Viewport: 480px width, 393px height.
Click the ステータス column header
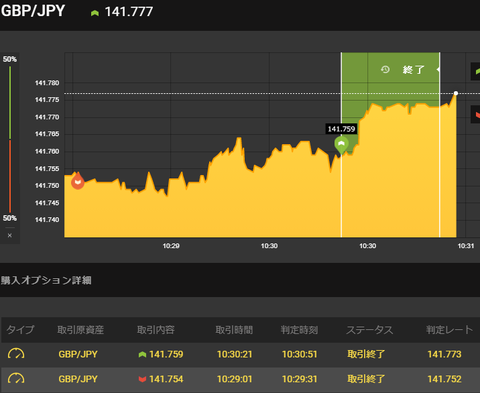point(370,330)
